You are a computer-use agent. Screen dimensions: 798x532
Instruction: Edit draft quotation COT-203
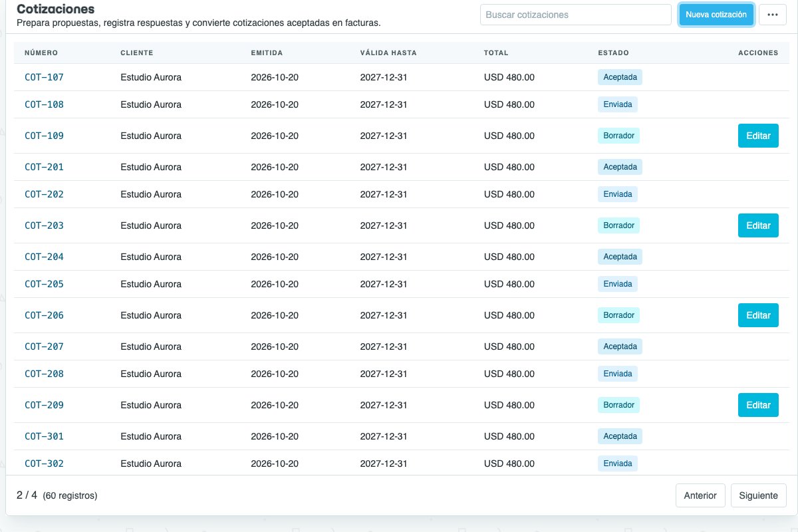pos(758,225)
